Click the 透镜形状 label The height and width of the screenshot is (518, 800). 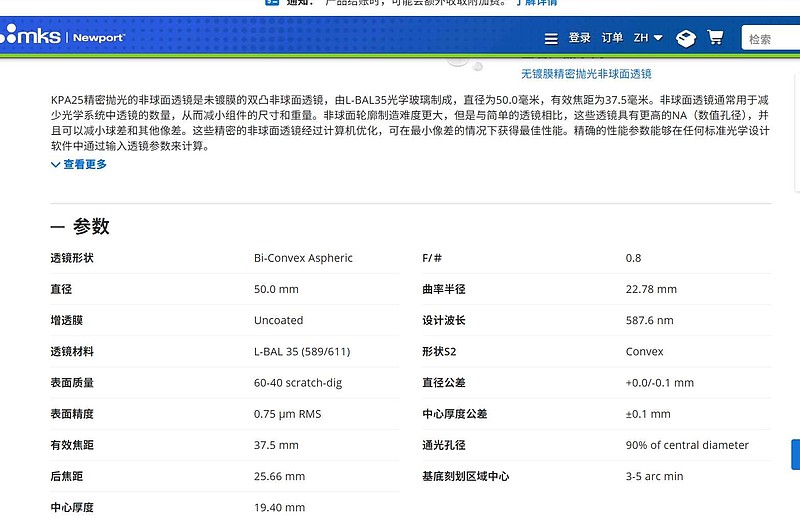click(x=72, y=258)
